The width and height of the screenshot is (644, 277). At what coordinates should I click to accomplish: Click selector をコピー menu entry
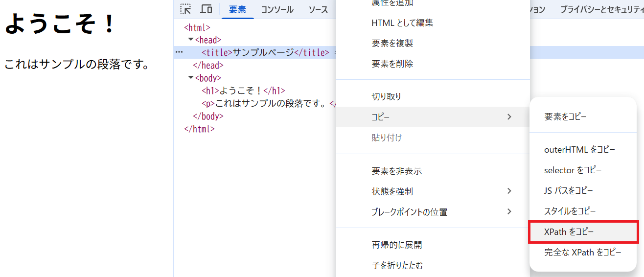coord(573,170)
